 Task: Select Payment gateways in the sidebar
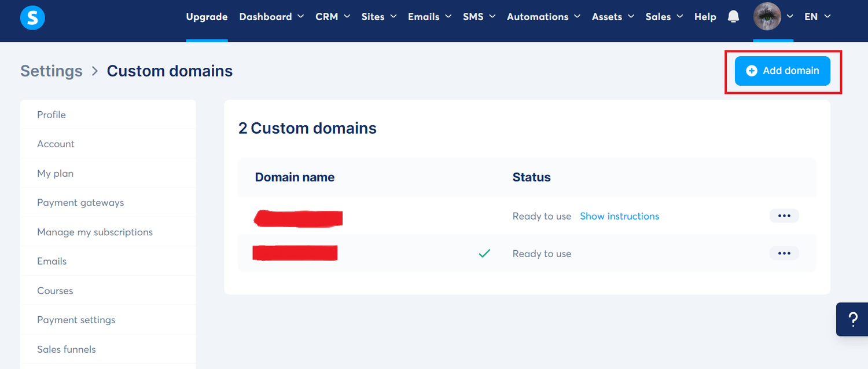[x=80, y=203]
